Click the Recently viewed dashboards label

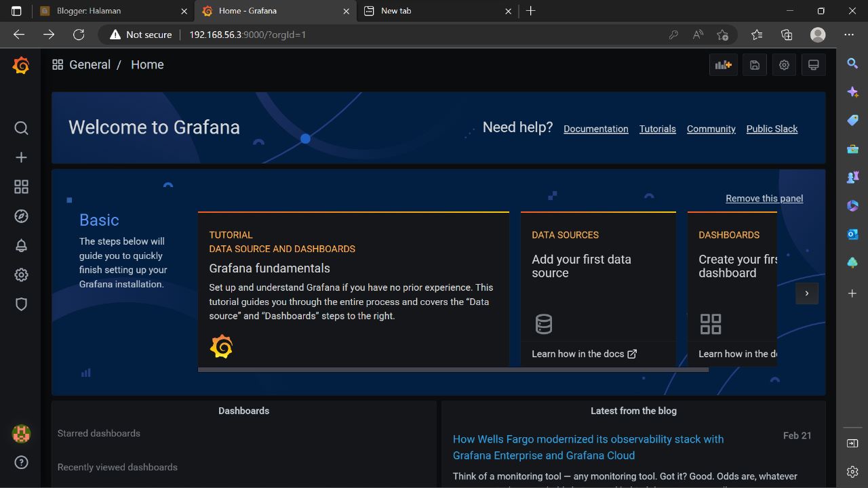pyautogui.click(x=117, y=467)
